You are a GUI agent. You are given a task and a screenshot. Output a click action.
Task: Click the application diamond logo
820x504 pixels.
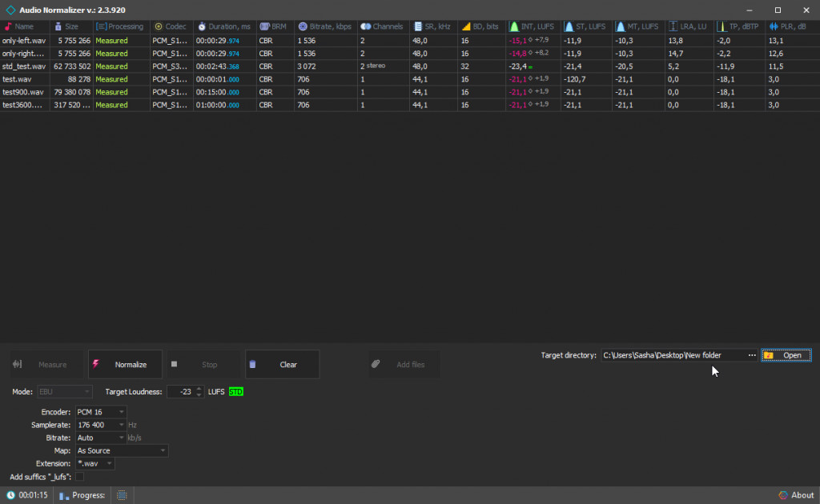[10, 10]
